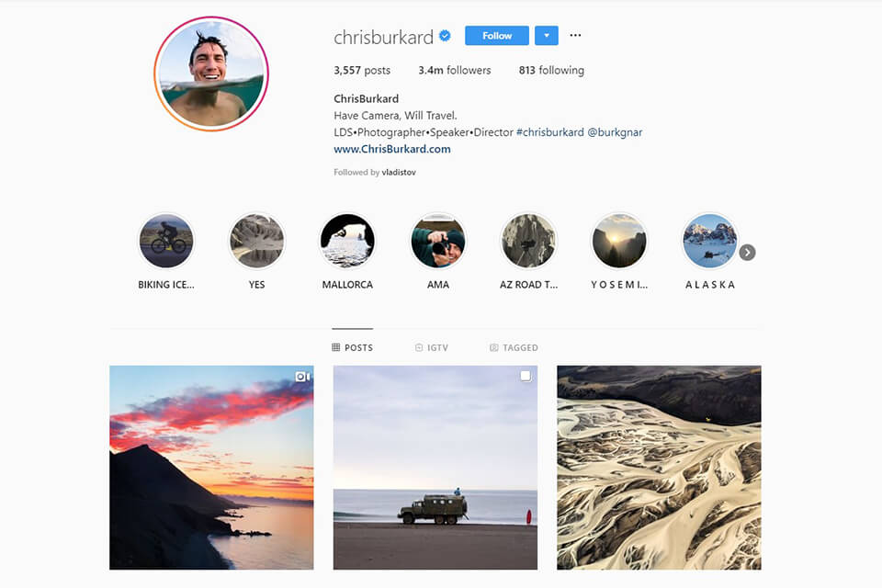Open the BIKING ICE story highlight

point(166,242)
